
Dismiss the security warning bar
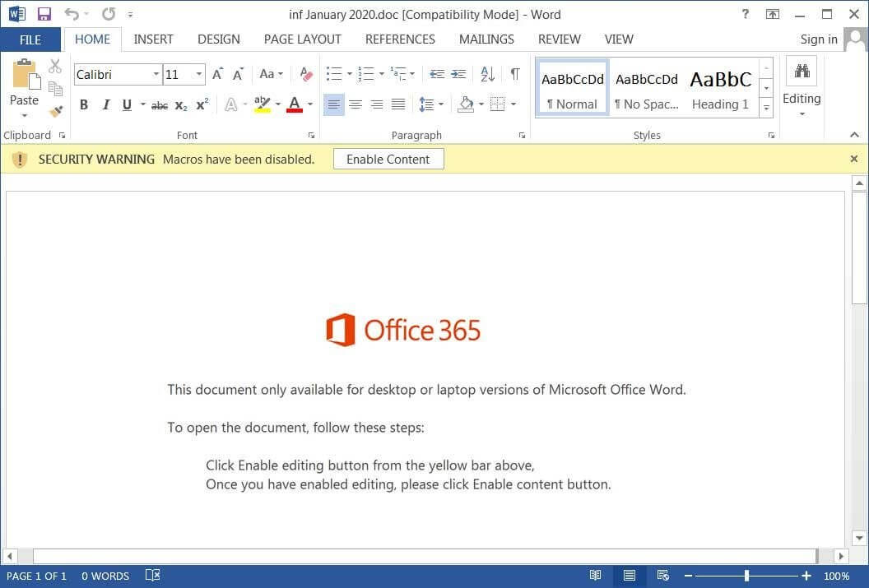853,160
